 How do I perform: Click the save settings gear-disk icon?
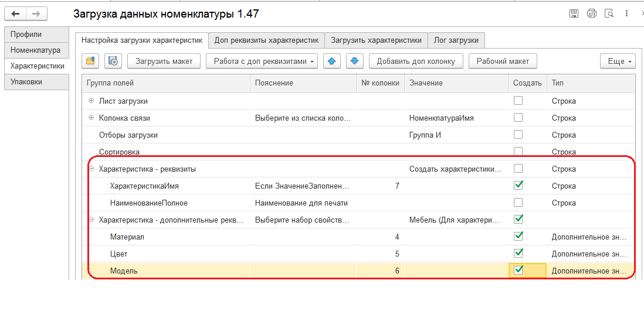(113, 61)
